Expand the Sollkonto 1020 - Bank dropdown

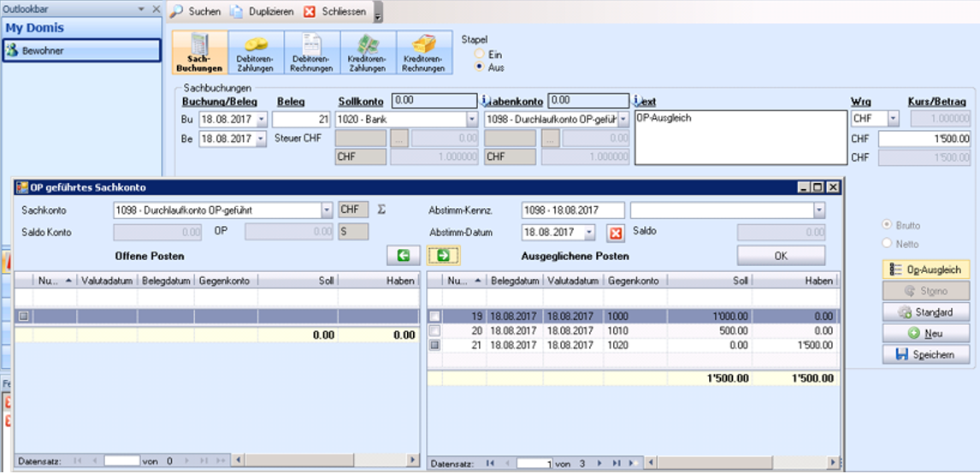(472, 119)
